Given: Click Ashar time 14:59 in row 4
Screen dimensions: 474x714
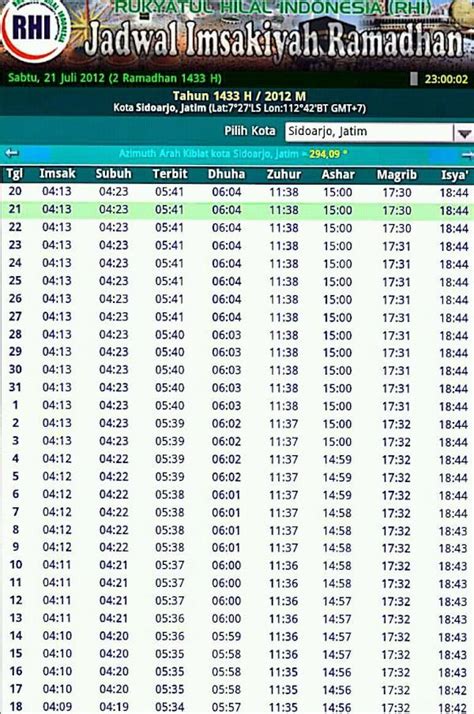Looking at the screenshot, I should coord(337,459).
